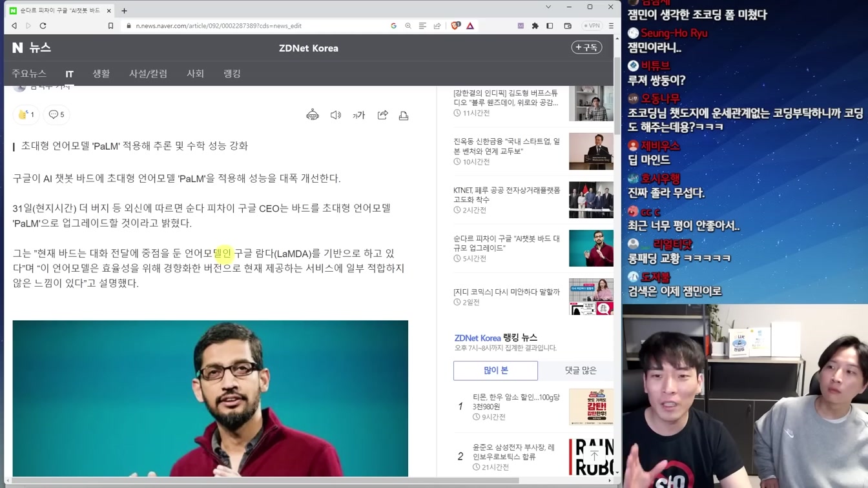Viewport: 868px width, 488px height.
Task: Open the 생활 tab
Action: [101, 74]
